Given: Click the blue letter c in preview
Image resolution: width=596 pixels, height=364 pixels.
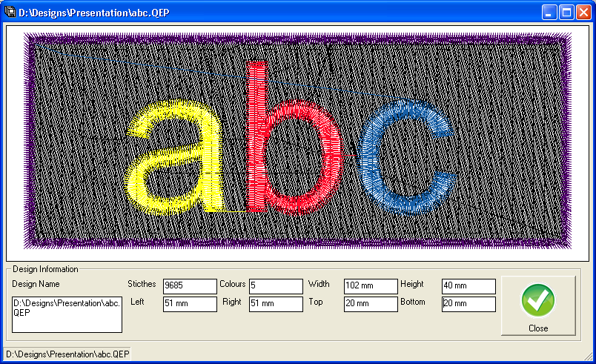Looking at the screenshot, I should pyautogui.click(x=405, y=156).
